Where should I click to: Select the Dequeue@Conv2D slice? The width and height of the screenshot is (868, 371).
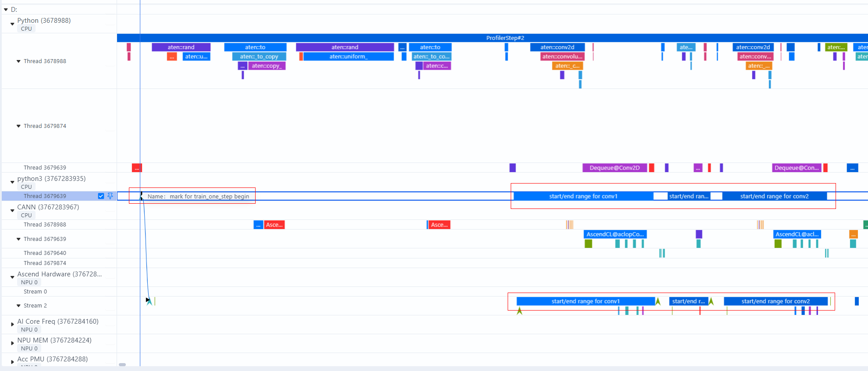[615, 168]
